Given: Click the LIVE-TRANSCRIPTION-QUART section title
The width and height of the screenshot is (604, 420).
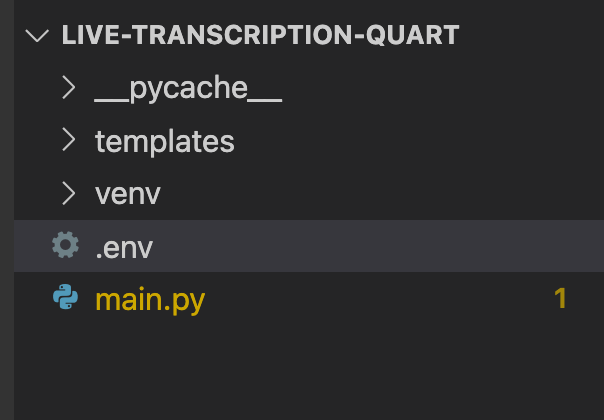Looking at the screenshot, I should 260,35.
